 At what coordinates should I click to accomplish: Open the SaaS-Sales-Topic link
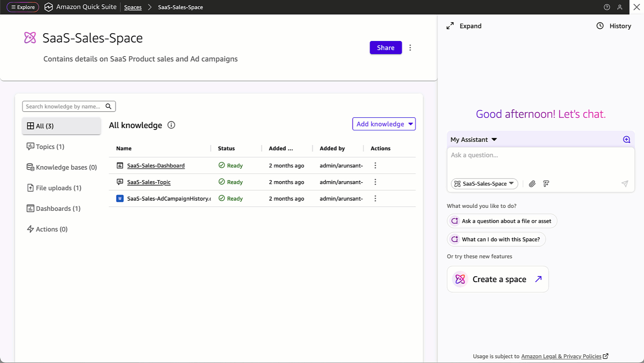[x=149, y=182]
